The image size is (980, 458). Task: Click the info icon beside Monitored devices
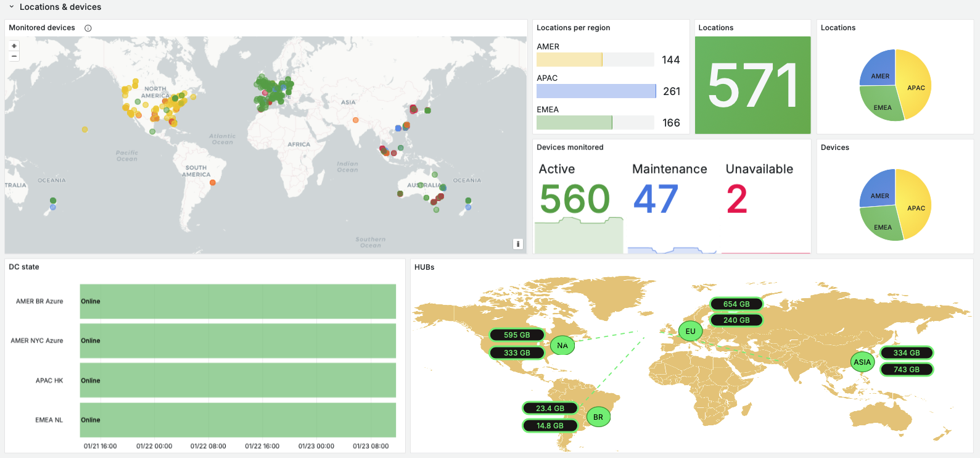[x=88, y=28]
